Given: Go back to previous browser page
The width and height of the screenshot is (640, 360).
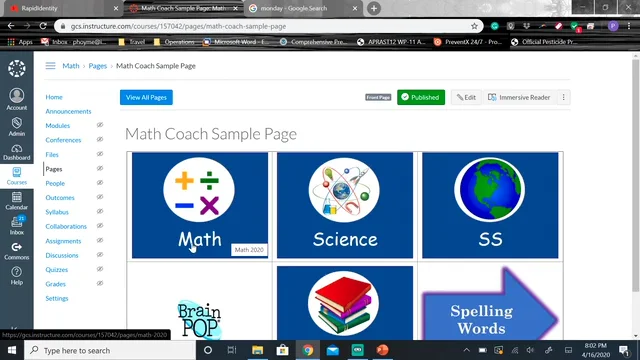Looking at the screenshot, I should pos(11,26).
